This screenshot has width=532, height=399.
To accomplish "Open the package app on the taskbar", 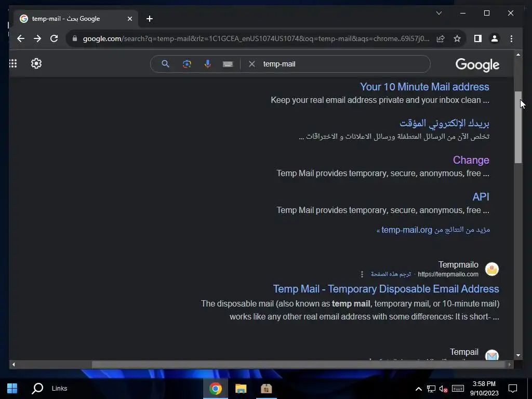I will point(267,389).
